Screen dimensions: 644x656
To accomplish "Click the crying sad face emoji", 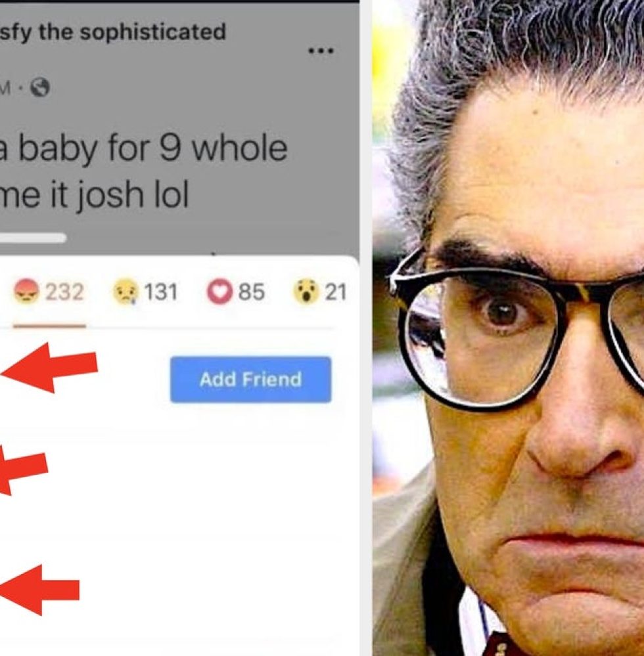I will tap(126, 292).
